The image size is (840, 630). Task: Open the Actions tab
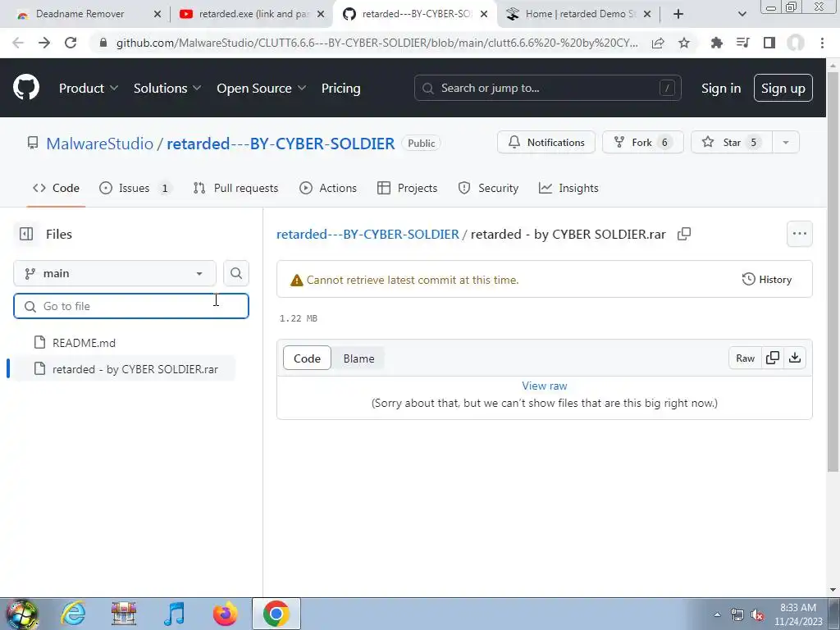(x=328, y=188)
